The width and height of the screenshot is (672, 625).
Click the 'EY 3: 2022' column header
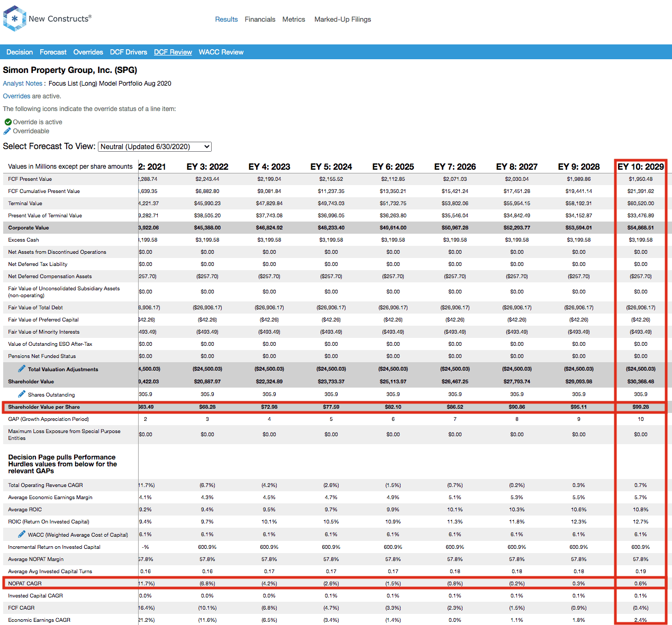(x=207, y=167)
